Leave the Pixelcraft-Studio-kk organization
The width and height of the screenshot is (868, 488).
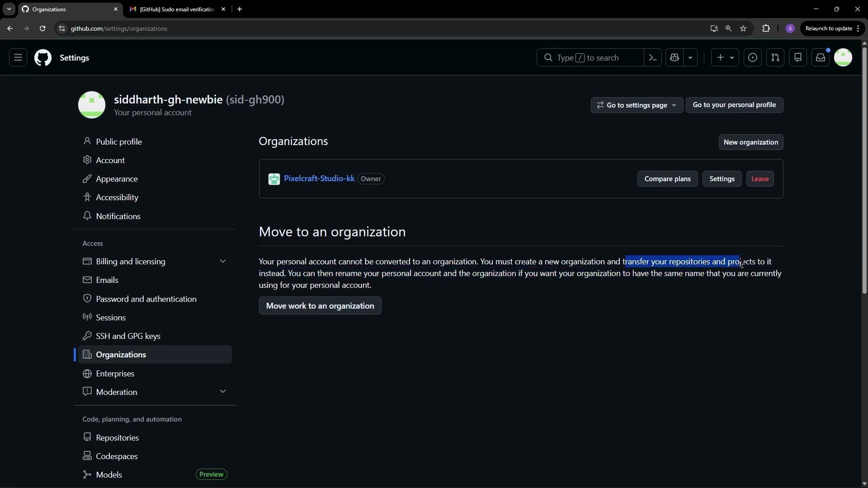pyautogui.click(x=760, y=179)
